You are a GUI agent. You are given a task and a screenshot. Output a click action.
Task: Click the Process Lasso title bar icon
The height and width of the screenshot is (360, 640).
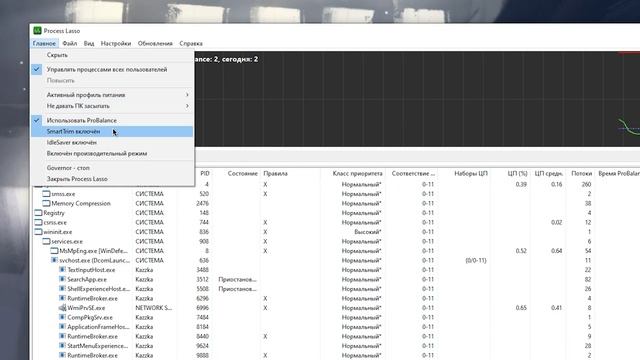pyautogui.click(x=38, y=31)
